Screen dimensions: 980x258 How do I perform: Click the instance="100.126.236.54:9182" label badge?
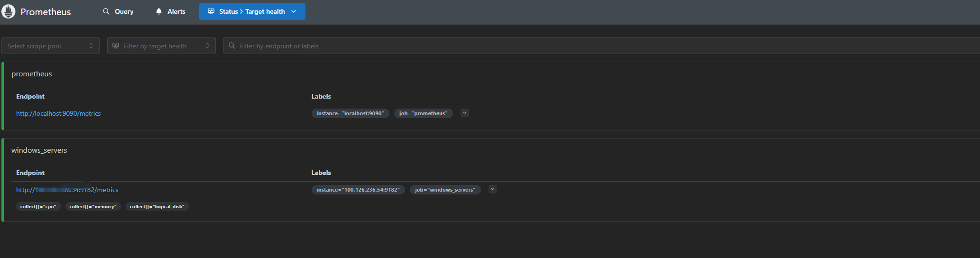pyautogui.click(x=358, y=190)
